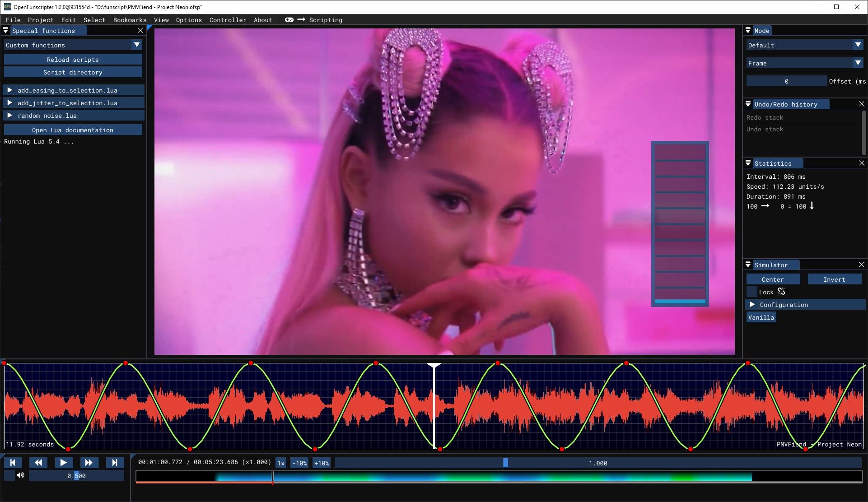The image size is (868, 502).
Task: Collapse the Special functions panel triangle
Action: pyautogui.click(x=6, y=30)
